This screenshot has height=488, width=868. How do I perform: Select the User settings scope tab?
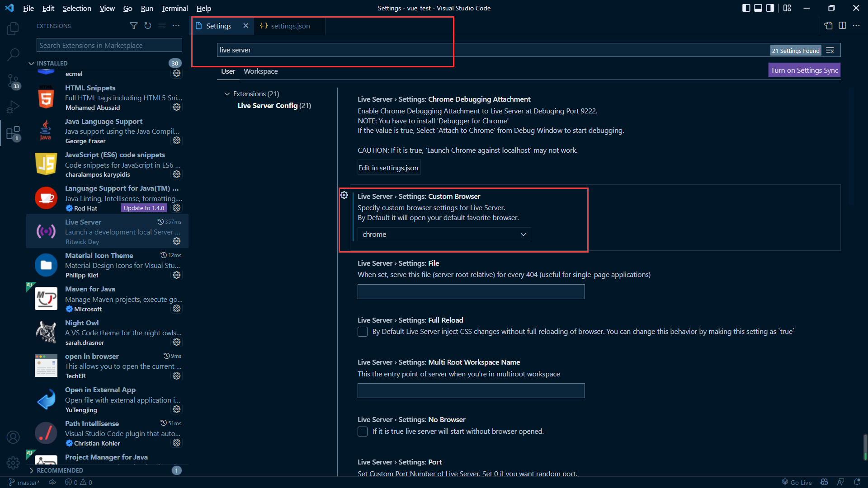tap(228, 71)
